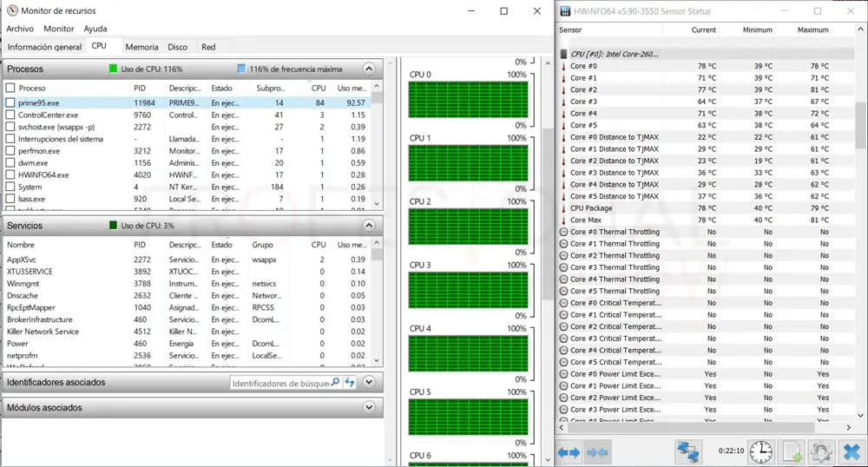Select Killer Network Service row
This screenshot has width=868, height=467.
[187, 332]
